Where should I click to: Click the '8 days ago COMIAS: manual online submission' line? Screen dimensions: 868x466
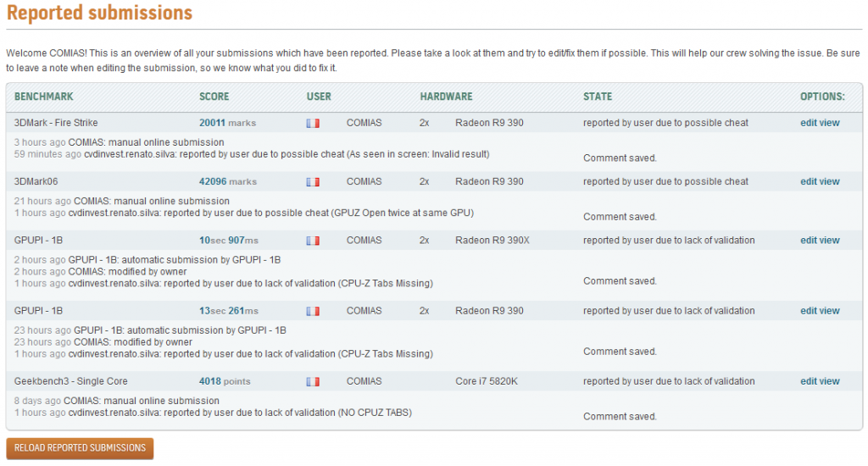click(117, 402)
